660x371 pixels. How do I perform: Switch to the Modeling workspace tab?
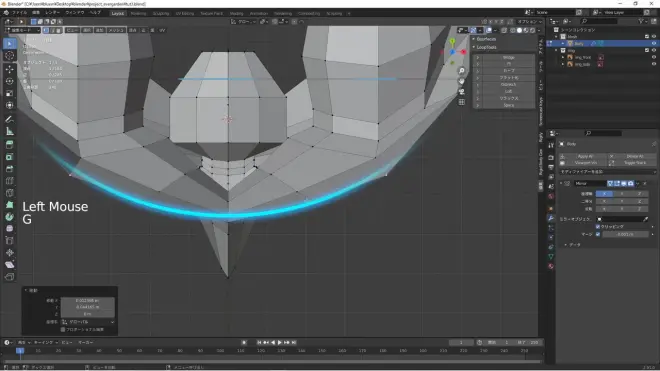138,13
